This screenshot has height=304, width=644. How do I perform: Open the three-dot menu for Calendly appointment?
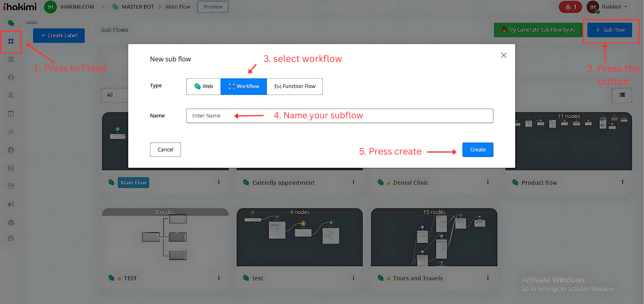tap(353, 182)
